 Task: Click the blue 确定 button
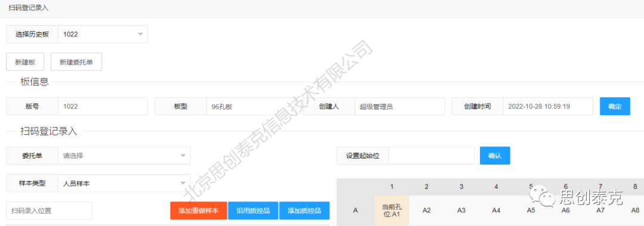point(615,106)
